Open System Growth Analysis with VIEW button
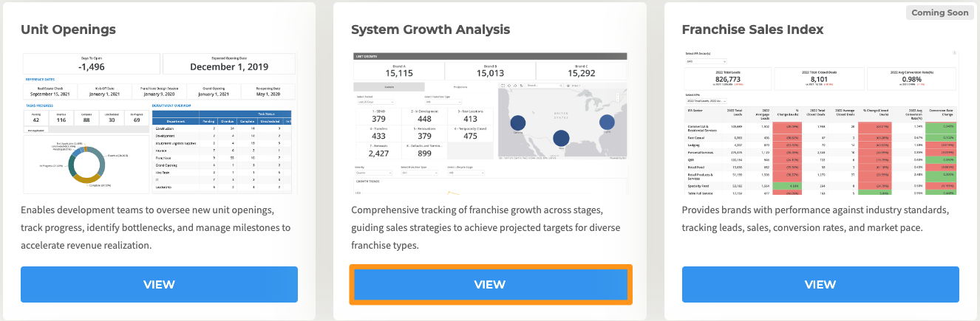This screenshot has height=321, width=980. pyautogui.click(x=489, y=284)
